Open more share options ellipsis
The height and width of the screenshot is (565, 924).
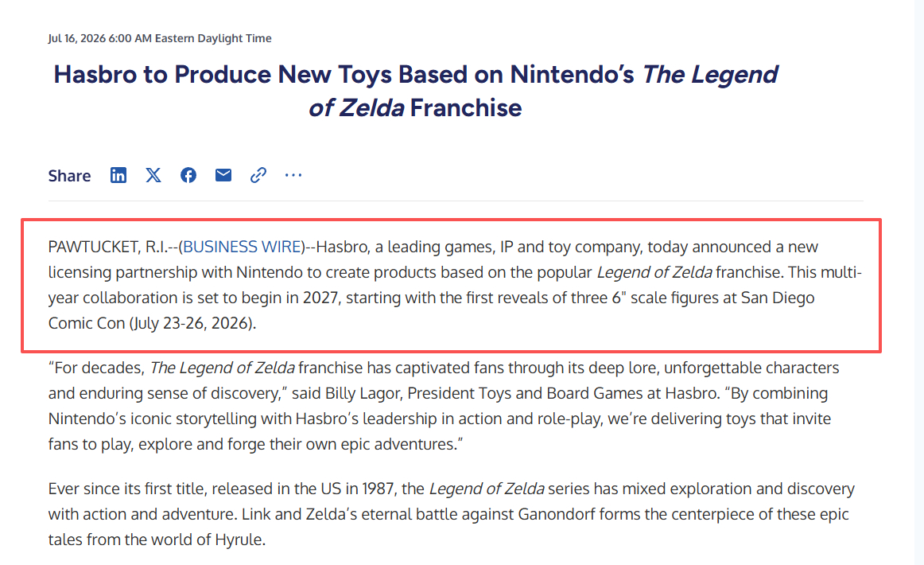pos(293,175)
